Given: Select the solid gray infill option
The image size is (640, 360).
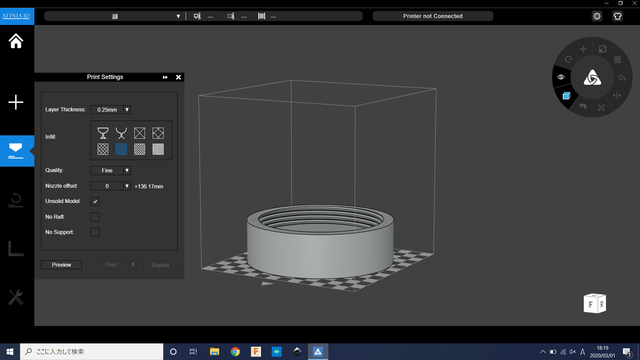Looking at the screenshot, I should 158,149.
